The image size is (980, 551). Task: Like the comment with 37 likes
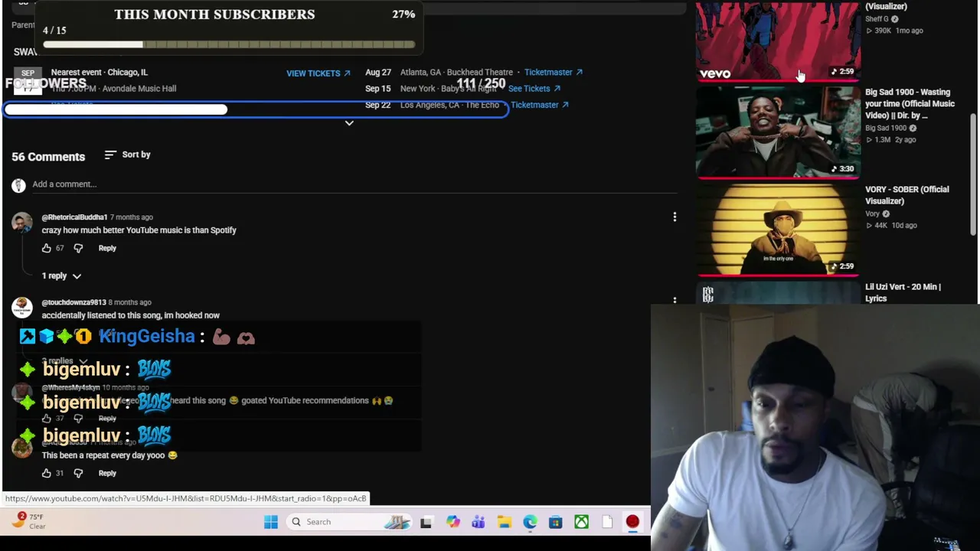(47, 419)
